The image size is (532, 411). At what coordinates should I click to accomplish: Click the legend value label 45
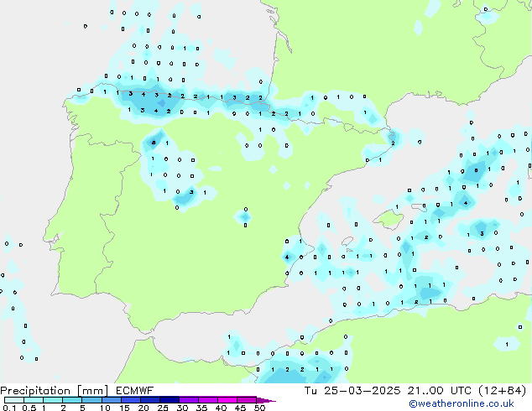click(x=240, y=408)
